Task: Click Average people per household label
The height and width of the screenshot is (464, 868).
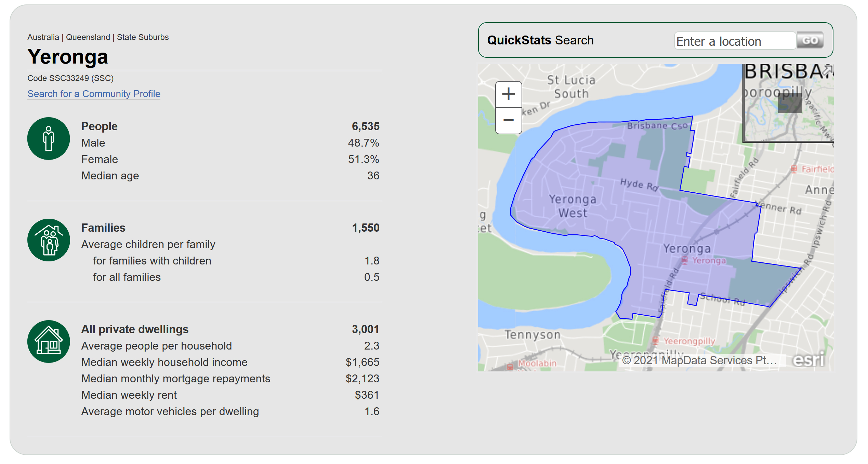Action: click(156, 346)
